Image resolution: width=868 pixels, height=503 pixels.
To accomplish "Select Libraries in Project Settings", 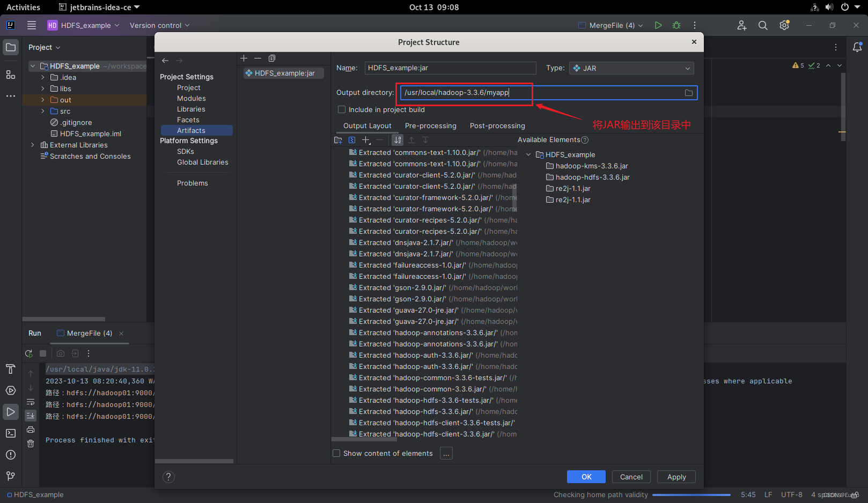I will click(x=191, y=109).
